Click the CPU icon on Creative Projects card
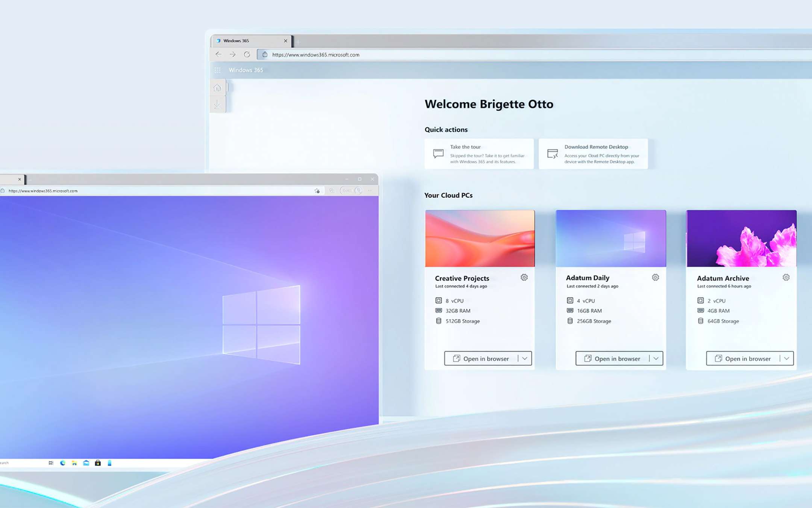 pyautogui.click(x=438, y=300)
